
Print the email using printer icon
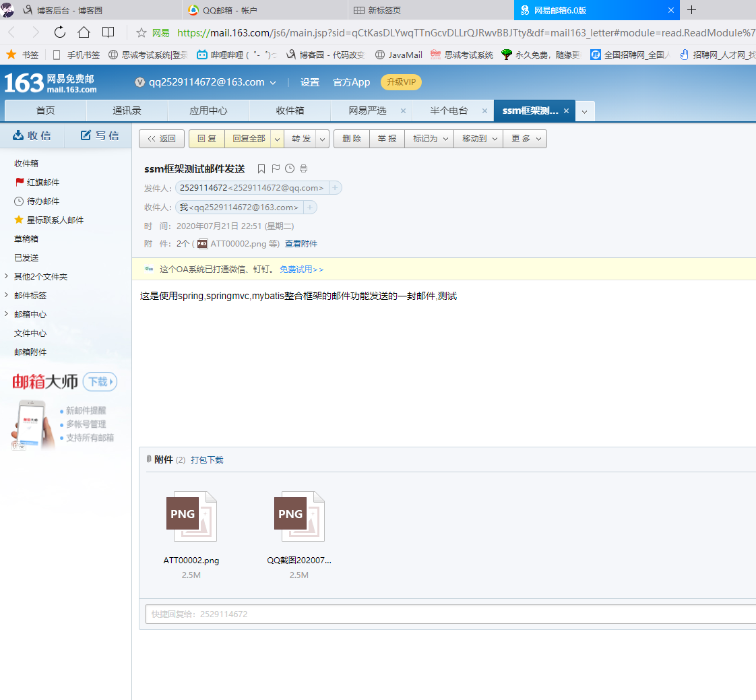coord(303,168)
